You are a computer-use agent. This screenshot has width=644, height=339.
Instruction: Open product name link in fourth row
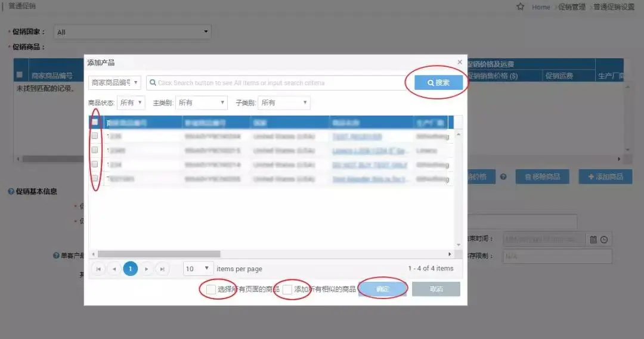[369, 179]
